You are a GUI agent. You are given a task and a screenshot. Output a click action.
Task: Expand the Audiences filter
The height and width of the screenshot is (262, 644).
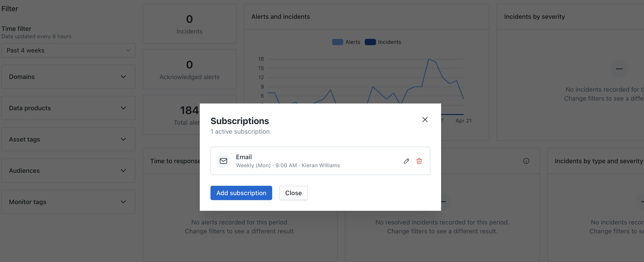[68, 171]
